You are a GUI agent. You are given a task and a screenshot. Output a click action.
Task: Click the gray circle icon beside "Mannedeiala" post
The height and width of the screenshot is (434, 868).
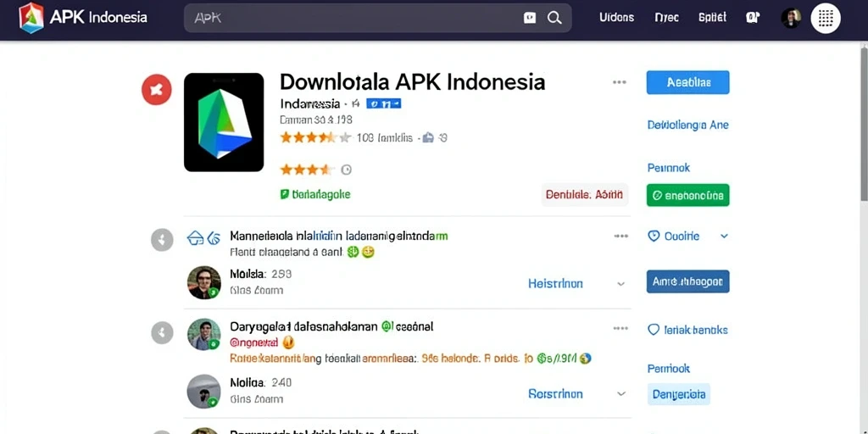click(162, 240)
